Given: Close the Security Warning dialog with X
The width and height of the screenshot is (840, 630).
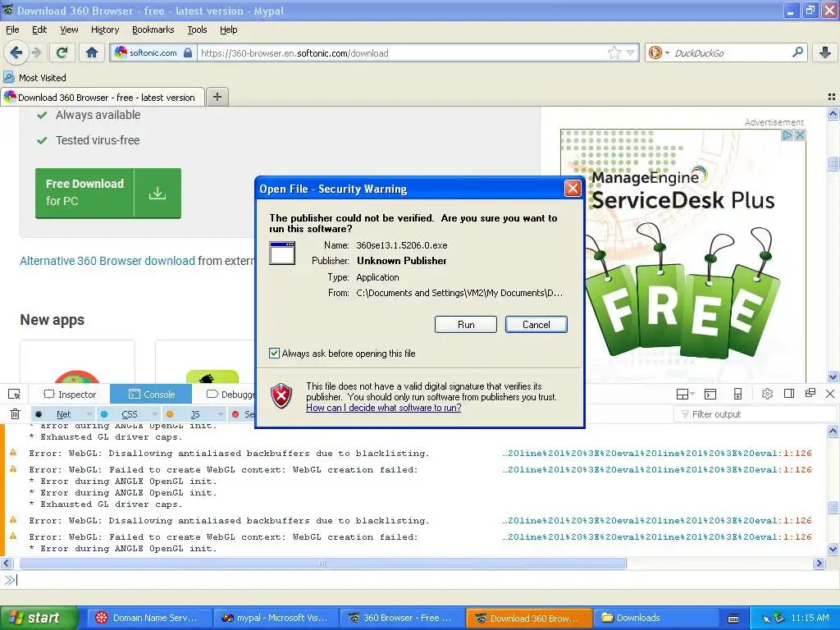Looking at the screenshot, I should click(x=573, y=189).
